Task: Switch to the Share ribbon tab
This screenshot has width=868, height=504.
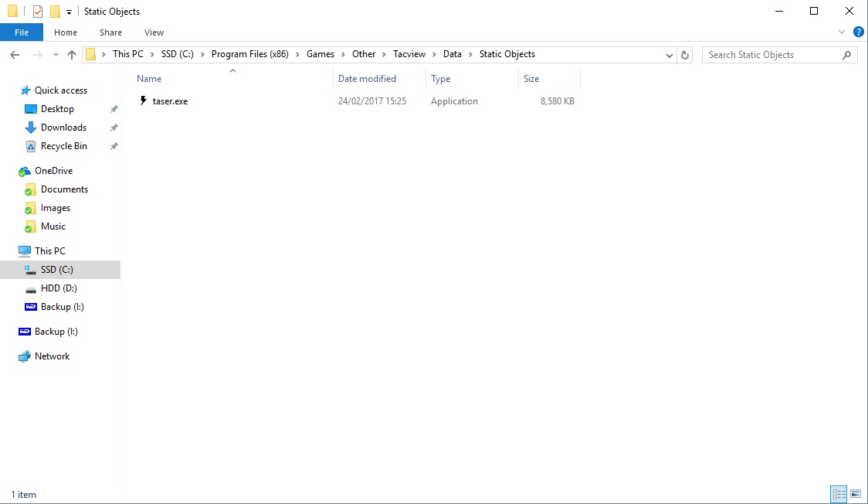Action: (110, 32)
